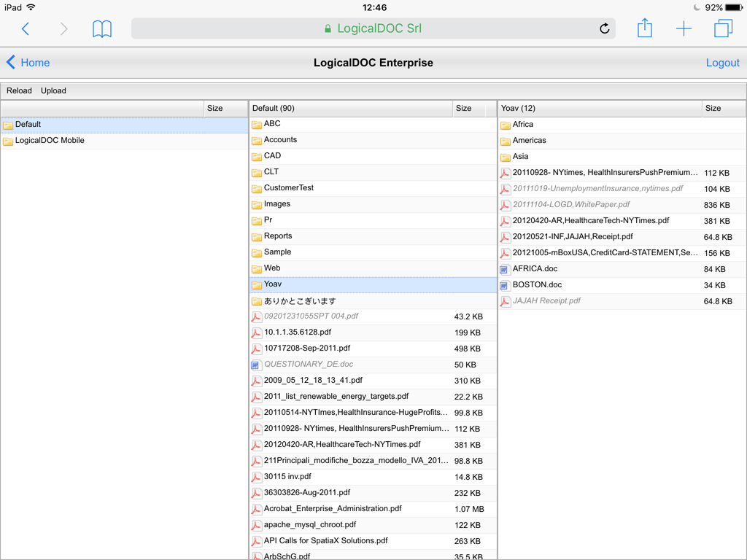
Task: Add a new Safari tab with plus
Action: point(684,28)
